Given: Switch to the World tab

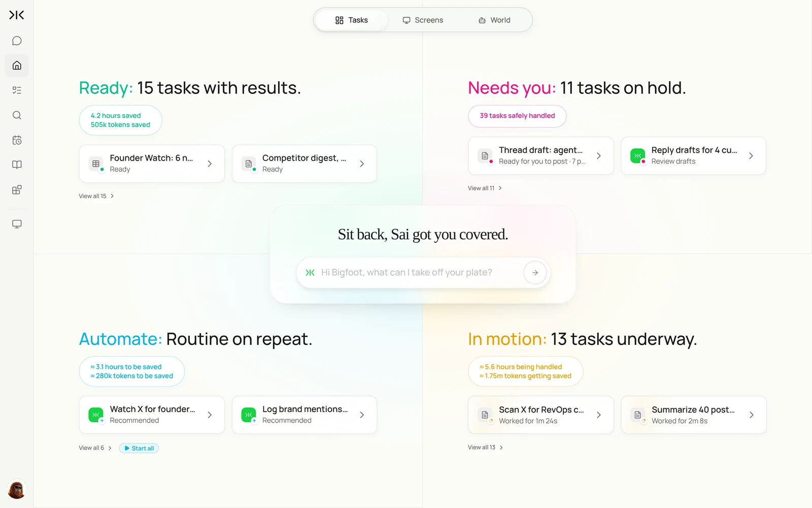Looking at the screenshot, I should [x=494, y=20].
